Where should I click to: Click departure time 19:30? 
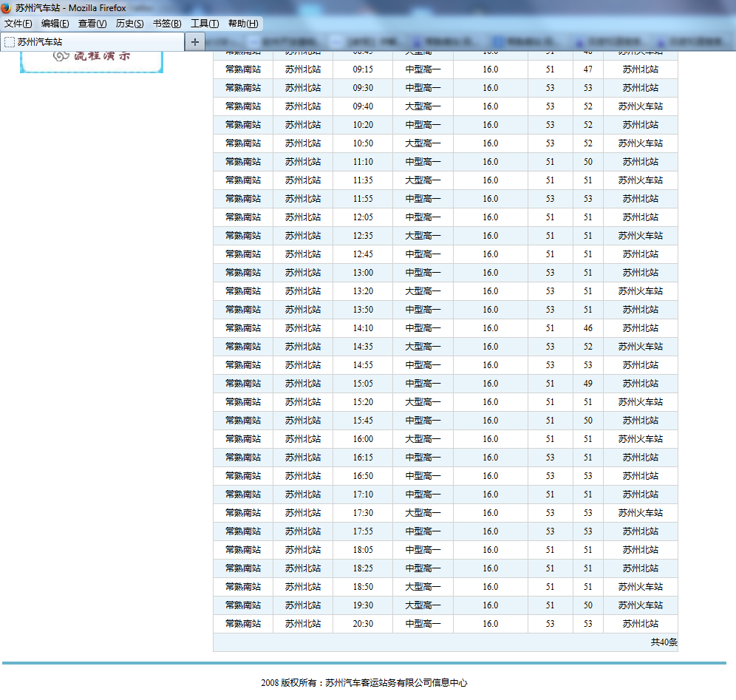point(363,605)
